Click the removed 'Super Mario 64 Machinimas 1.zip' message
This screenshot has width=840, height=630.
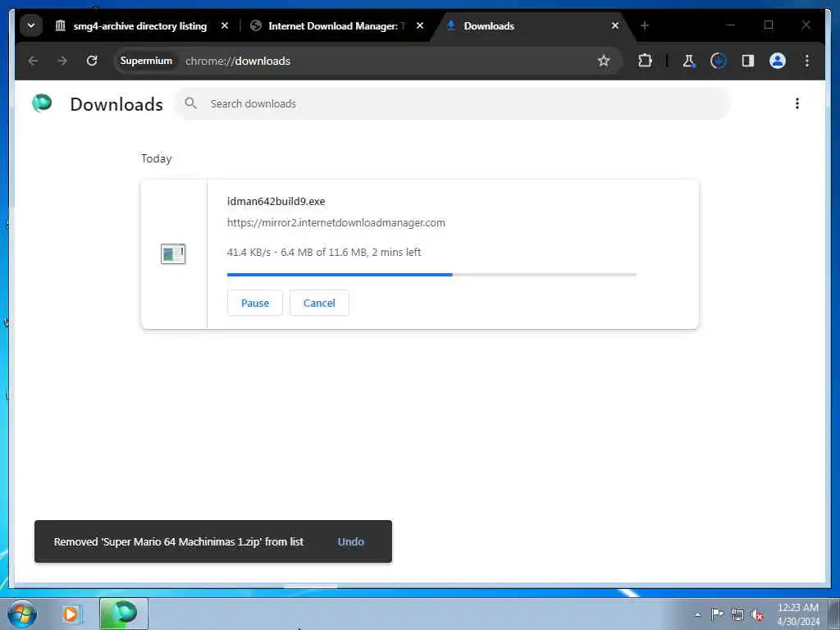point(178,541)
